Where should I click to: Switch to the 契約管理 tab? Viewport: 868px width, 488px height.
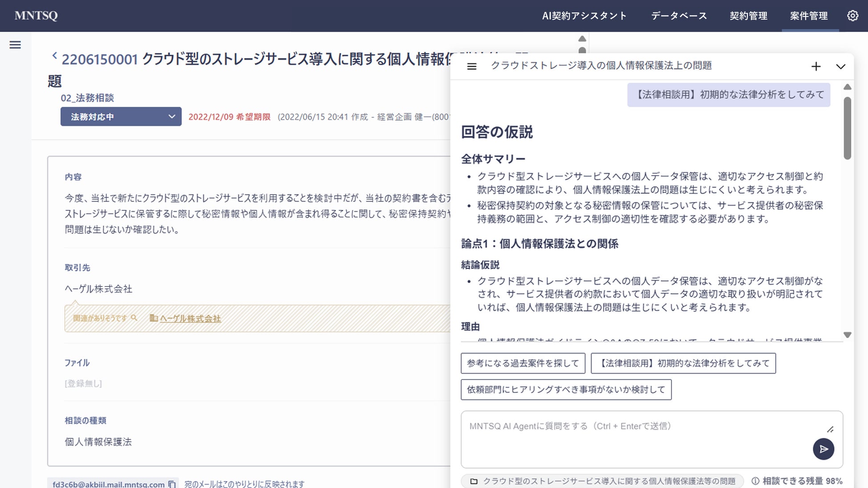748,16
